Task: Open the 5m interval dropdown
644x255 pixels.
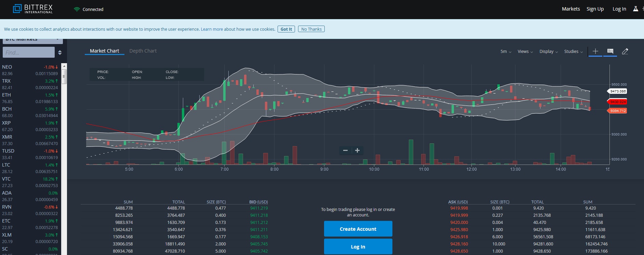Action: [506, 52]
